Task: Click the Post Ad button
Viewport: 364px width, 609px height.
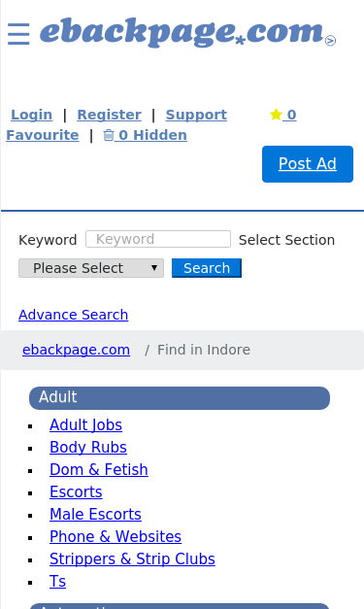Action: point(308,164)
